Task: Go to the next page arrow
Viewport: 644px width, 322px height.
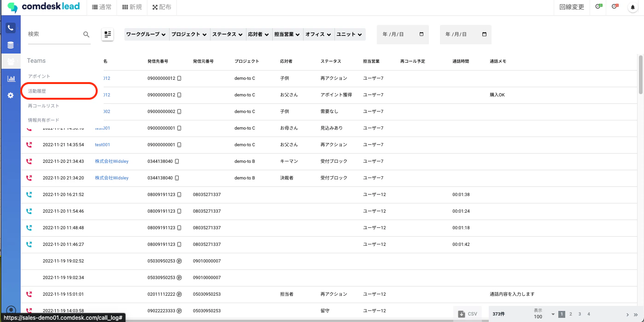Action: [628, 315]
